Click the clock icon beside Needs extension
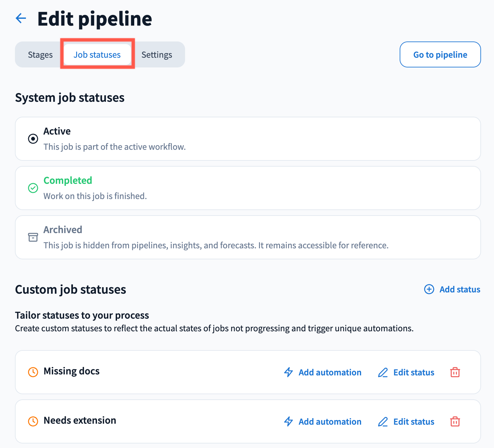 33,421
